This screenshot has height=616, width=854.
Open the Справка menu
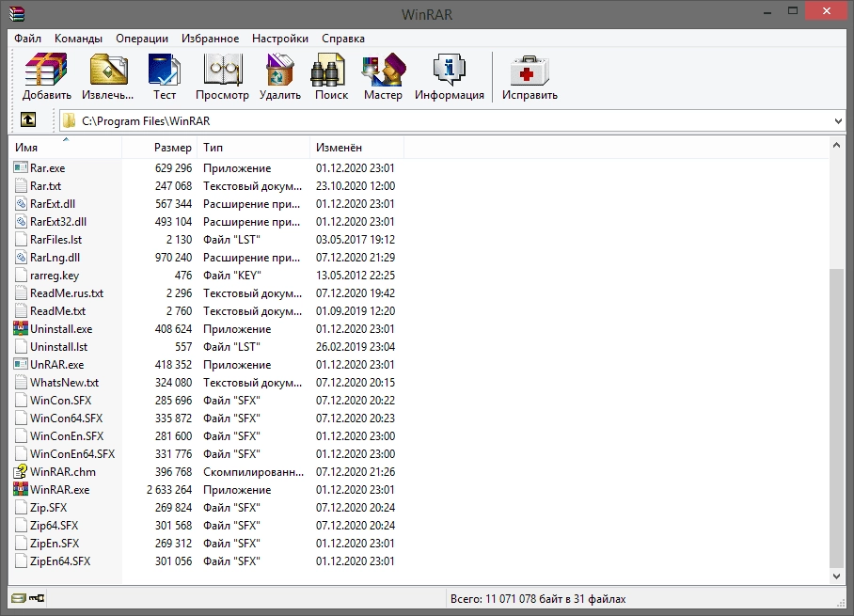tap(343, 39)
